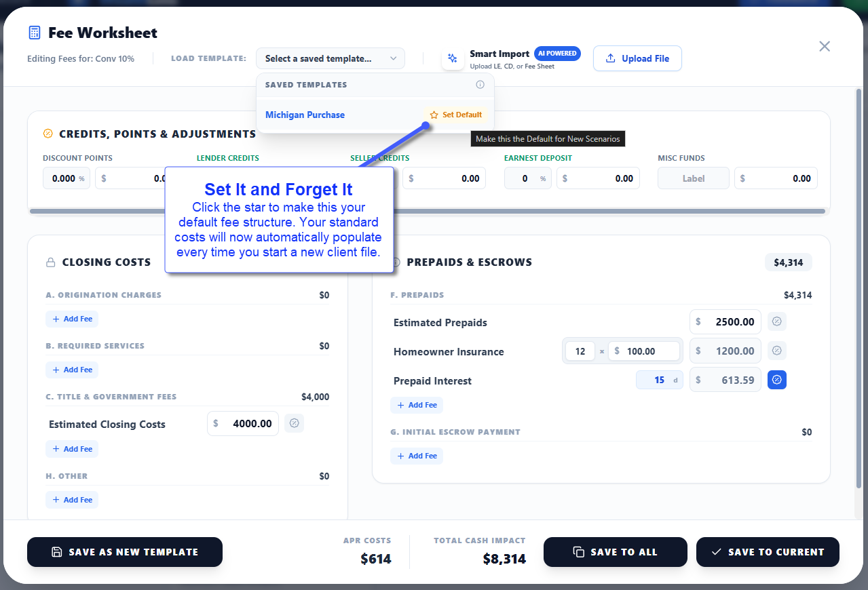Click Save To All button

pyautogui.click(x=616, y=552)
